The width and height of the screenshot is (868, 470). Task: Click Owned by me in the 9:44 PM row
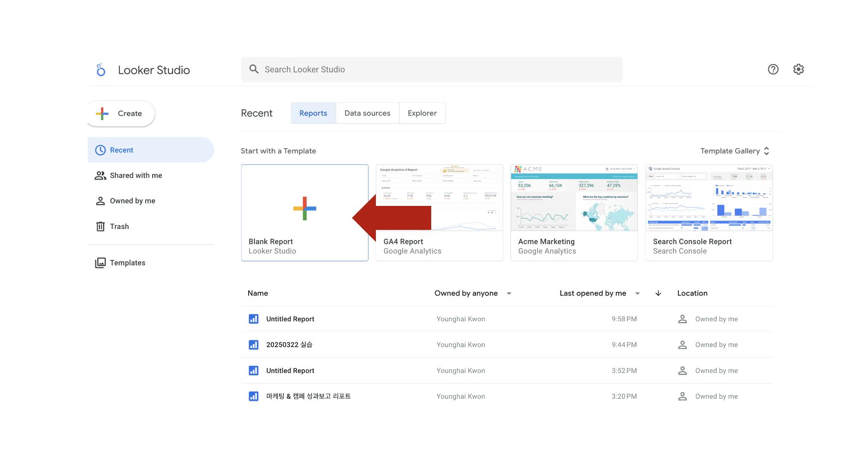click(716, 345)
